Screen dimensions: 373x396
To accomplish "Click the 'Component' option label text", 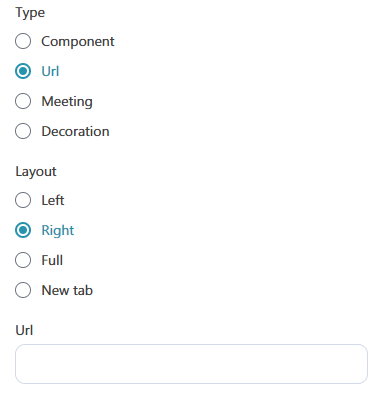I will [78, 42].
